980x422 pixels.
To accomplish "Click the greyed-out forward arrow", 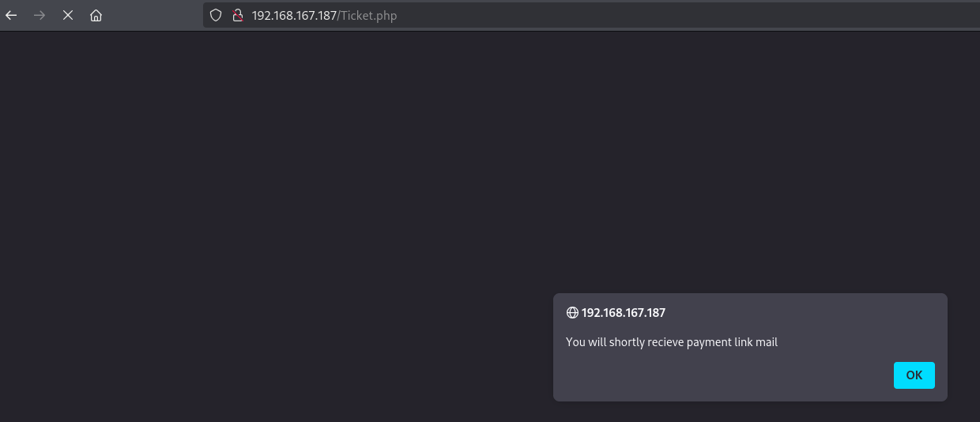I will [x=40, y=15].
